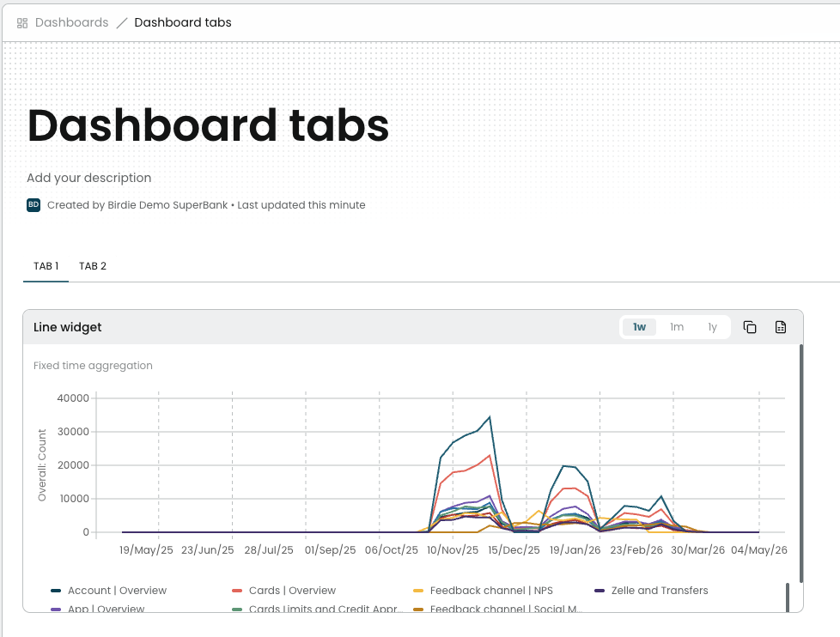The width and height of the screenshot is (840, 637).
Task: Click the BD creator avatar badge
Action: click(33, 205)
